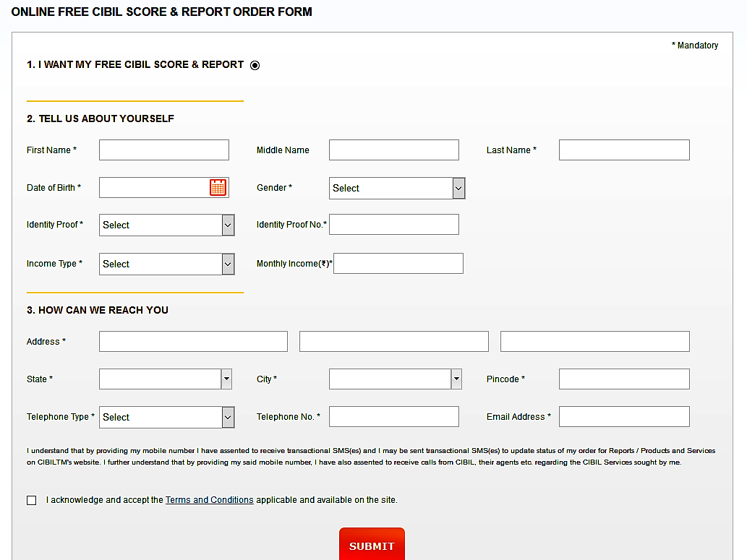747x560 pixels.
Task: Open the Telephone Type dropdown
Action: pyautogui.click(x=167, y=418)
